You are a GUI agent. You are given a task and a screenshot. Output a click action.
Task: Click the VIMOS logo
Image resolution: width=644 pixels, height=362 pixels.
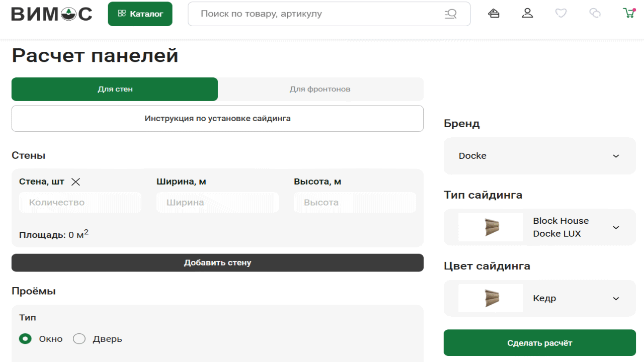(52, 14)
